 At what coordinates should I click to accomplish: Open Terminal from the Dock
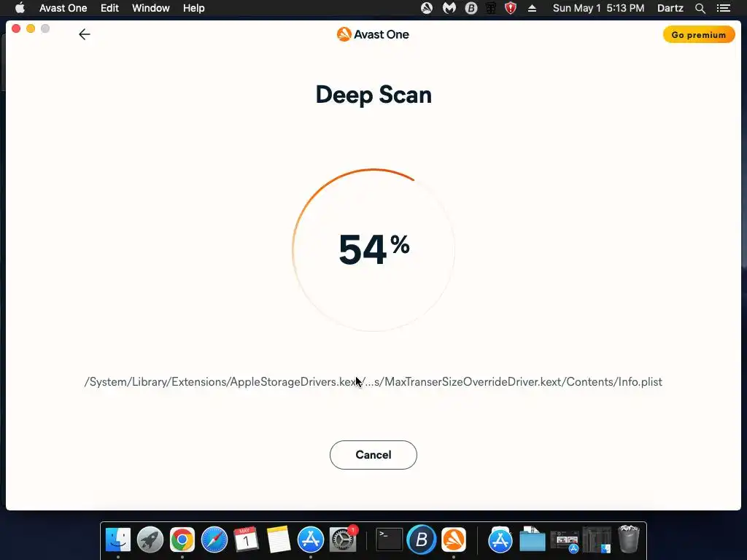[390, 540]
